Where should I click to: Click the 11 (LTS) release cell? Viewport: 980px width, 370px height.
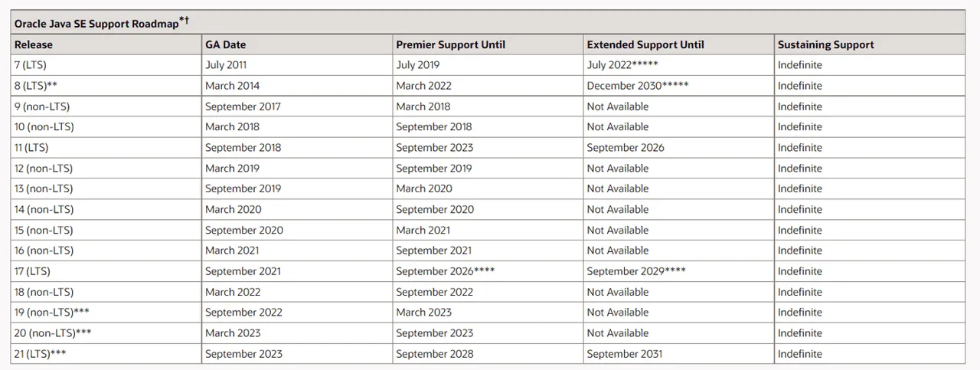coord(31,148)
